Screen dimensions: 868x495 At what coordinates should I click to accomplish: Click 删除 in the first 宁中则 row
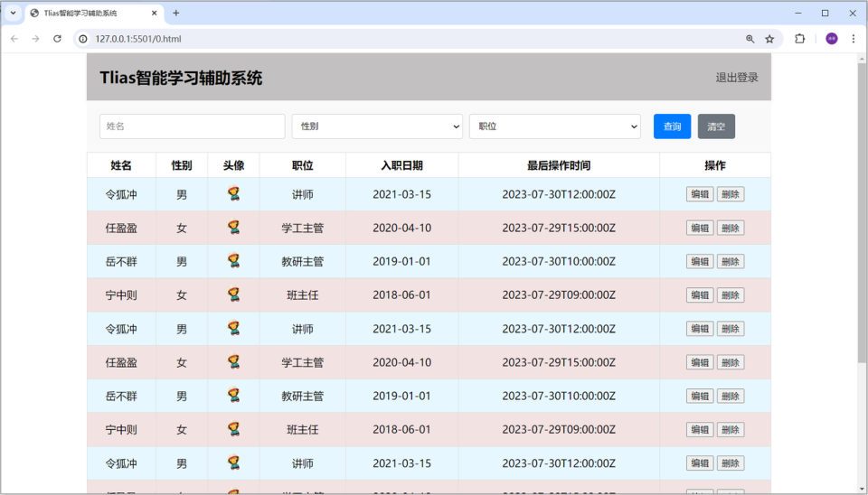point(731,294)
